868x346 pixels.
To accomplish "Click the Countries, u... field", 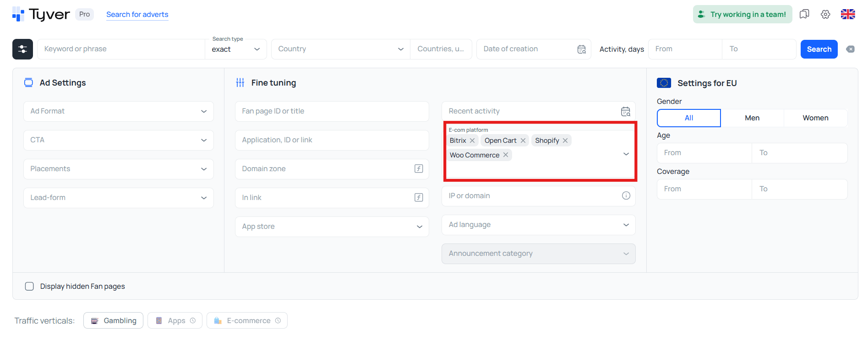I will [441, 49].
